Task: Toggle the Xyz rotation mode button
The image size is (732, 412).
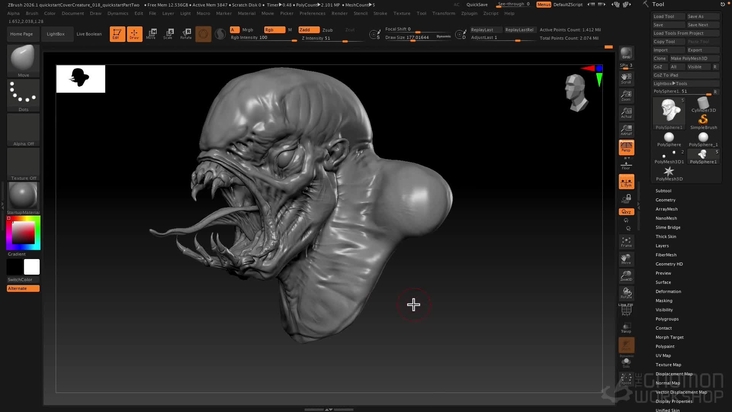Action: (626, 212)
